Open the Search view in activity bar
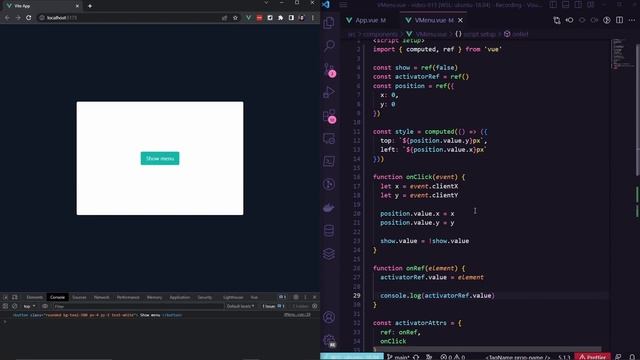 [x=329, y=45]
